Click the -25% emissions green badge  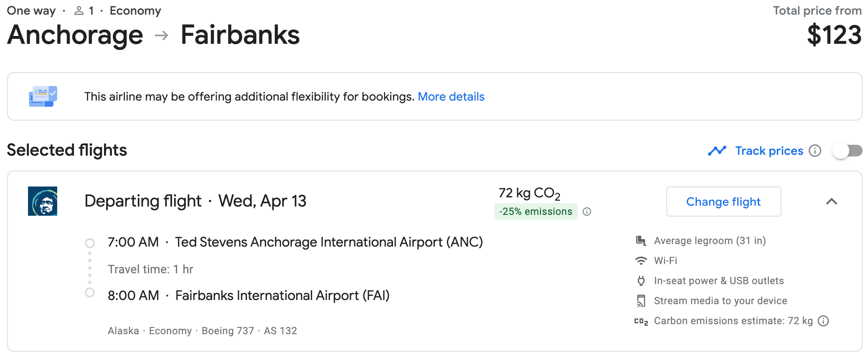pos(536,212)
